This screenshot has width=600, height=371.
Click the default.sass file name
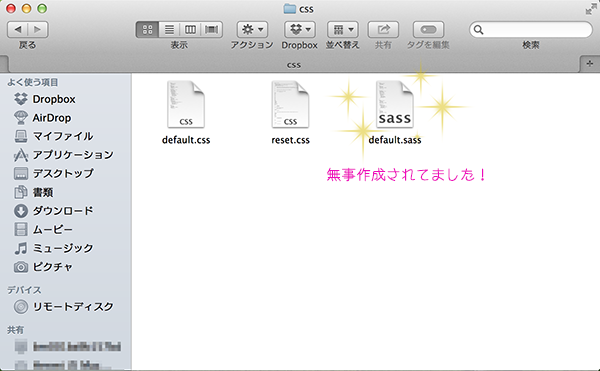[395, 140]
